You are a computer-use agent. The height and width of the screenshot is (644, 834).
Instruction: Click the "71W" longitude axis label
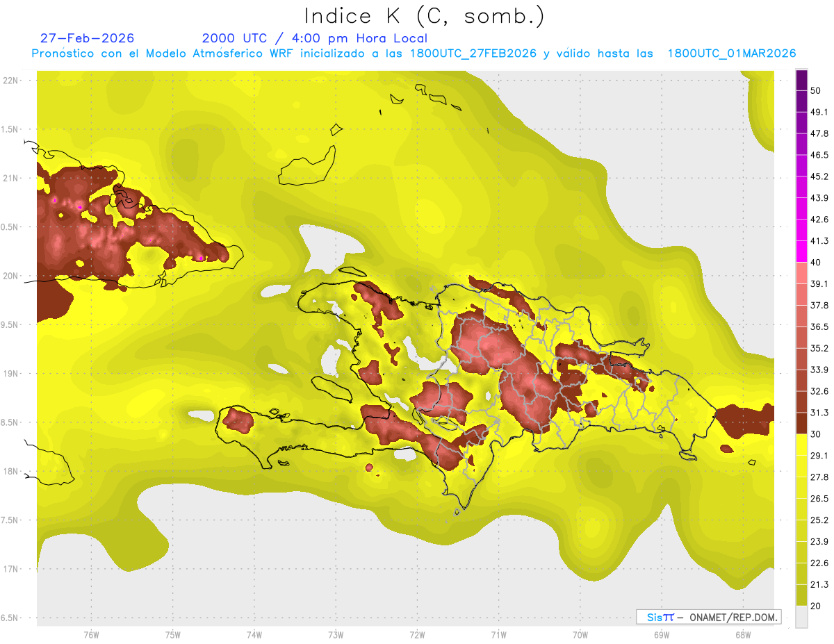point(498,635)
